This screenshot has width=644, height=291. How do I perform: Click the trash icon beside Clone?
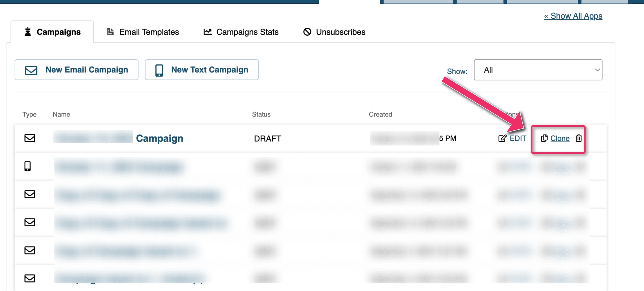[x=579, y=138]
